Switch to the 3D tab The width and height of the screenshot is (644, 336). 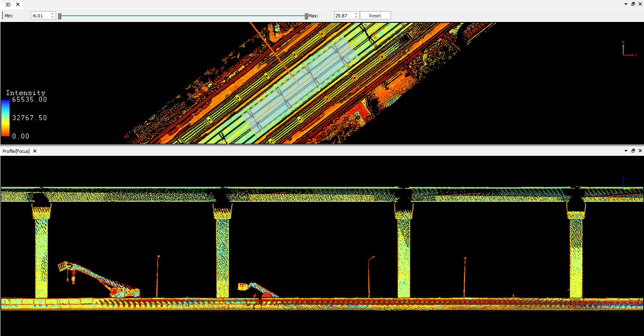8,4
